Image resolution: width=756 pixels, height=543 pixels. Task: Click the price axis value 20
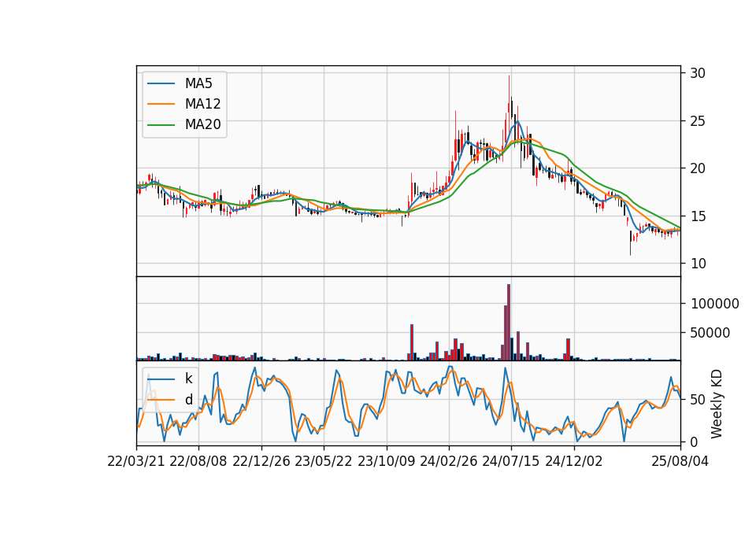click(698, 168)
